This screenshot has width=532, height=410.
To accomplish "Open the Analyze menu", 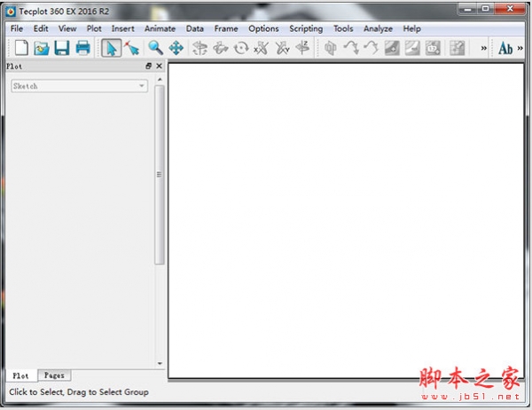I will 378,28.
